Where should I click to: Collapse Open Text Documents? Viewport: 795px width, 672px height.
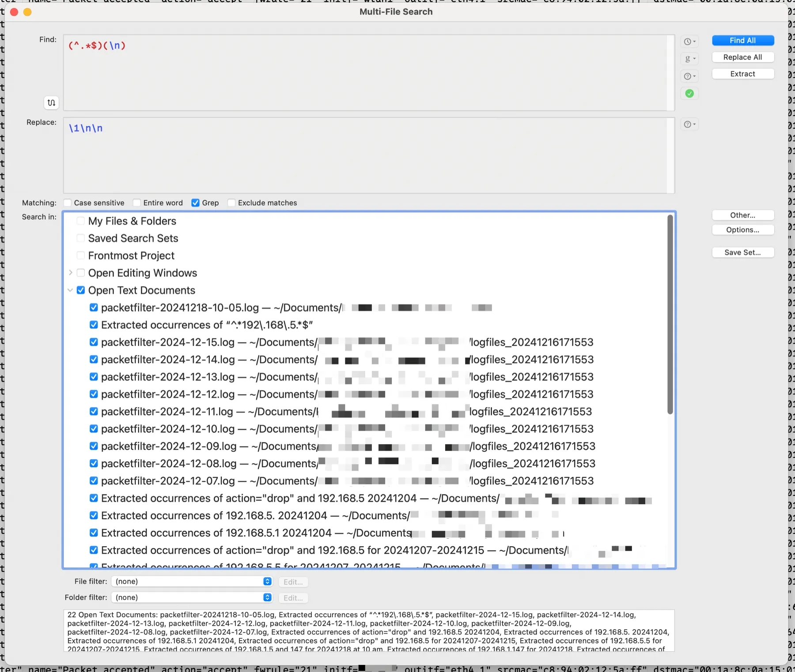71,290
